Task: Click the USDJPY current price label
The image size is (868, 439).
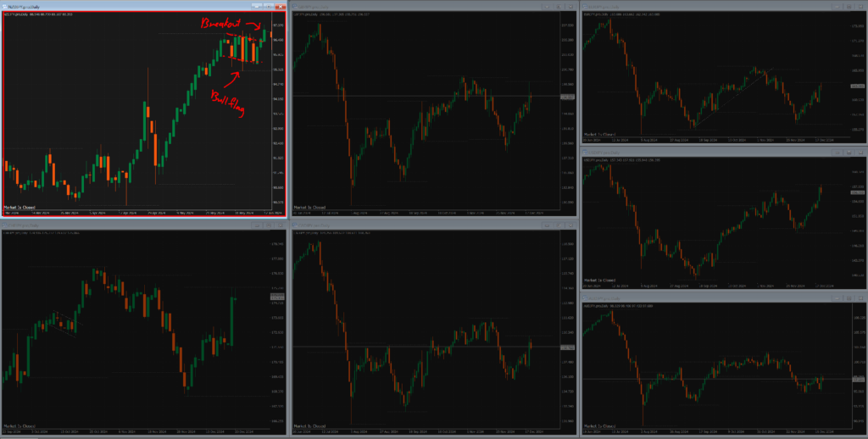Action: coord(858,192)
